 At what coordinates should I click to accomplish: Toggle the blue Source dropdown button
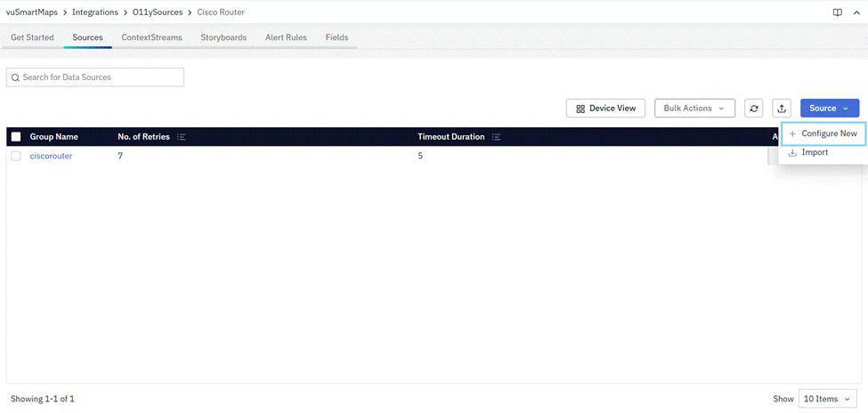[829, 109]
